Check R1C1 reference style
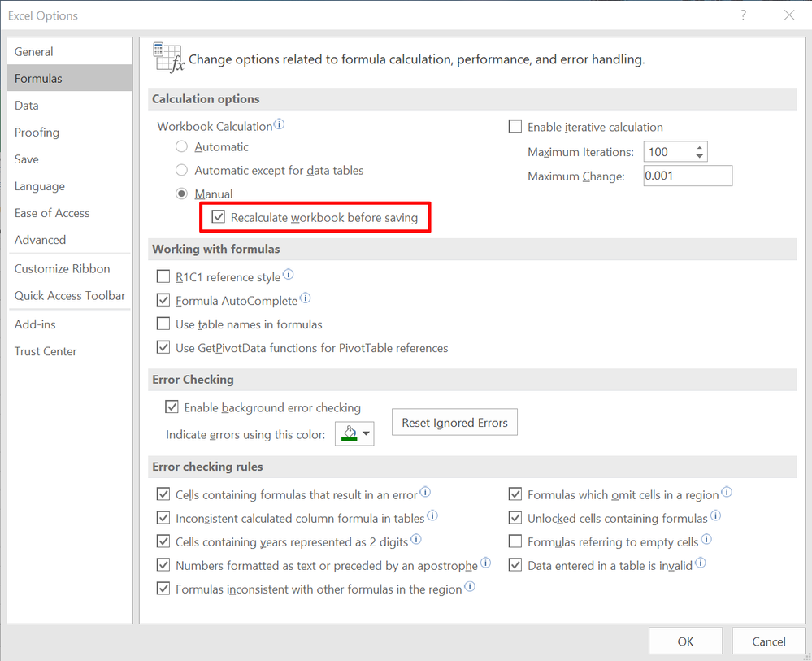This screenshot has height=661, width=812. [163, 276]
